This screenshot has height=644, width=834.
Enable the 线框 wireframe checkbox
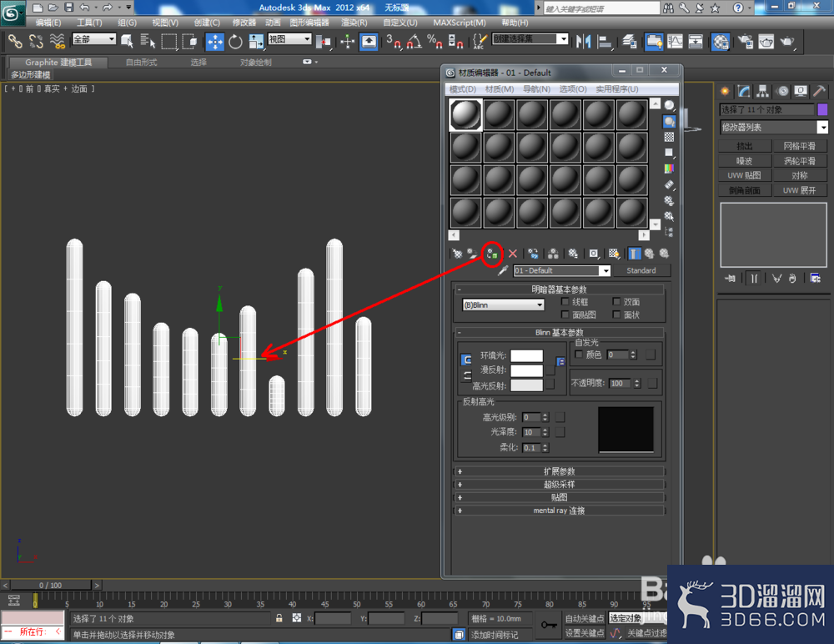click(x=565, y=302)
